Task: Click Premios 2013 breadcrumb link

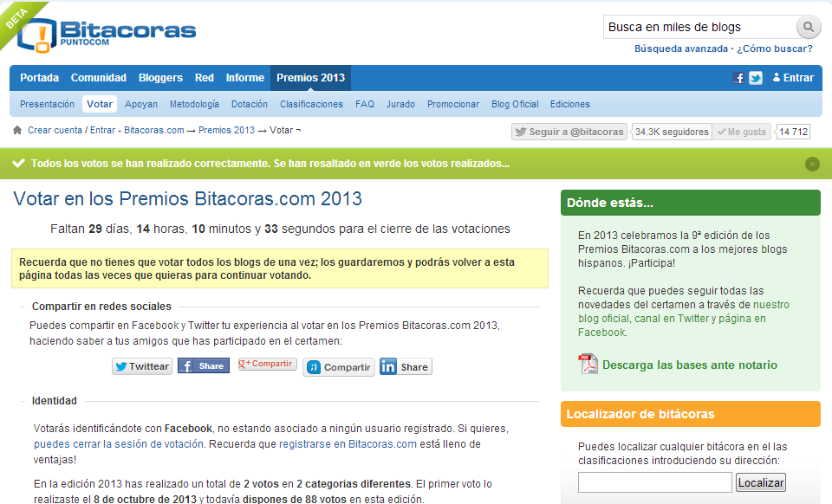Action: pos(226,131)
